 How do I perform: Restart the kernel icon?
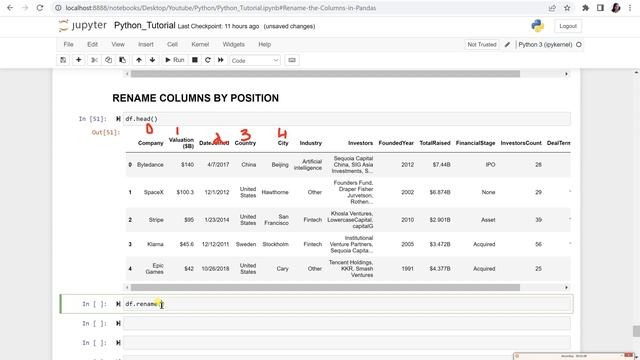point(207,60)
